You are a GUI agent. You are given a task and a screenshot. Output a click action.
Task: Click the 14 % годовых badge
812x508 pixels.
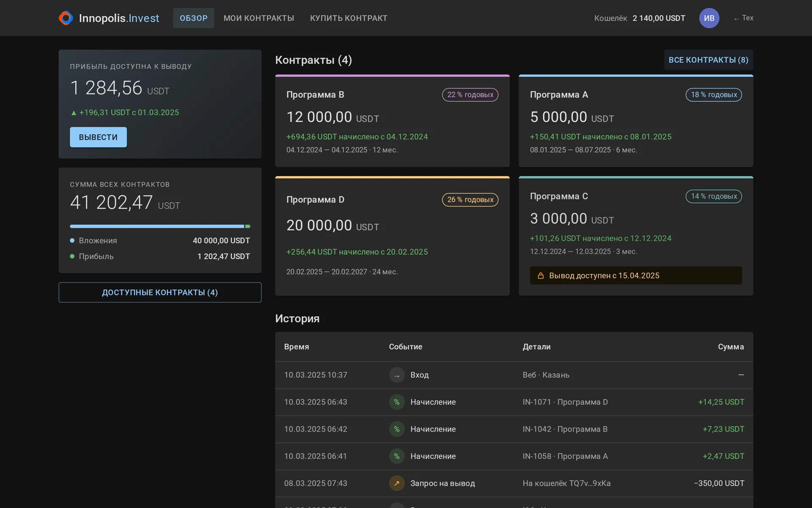713,196
